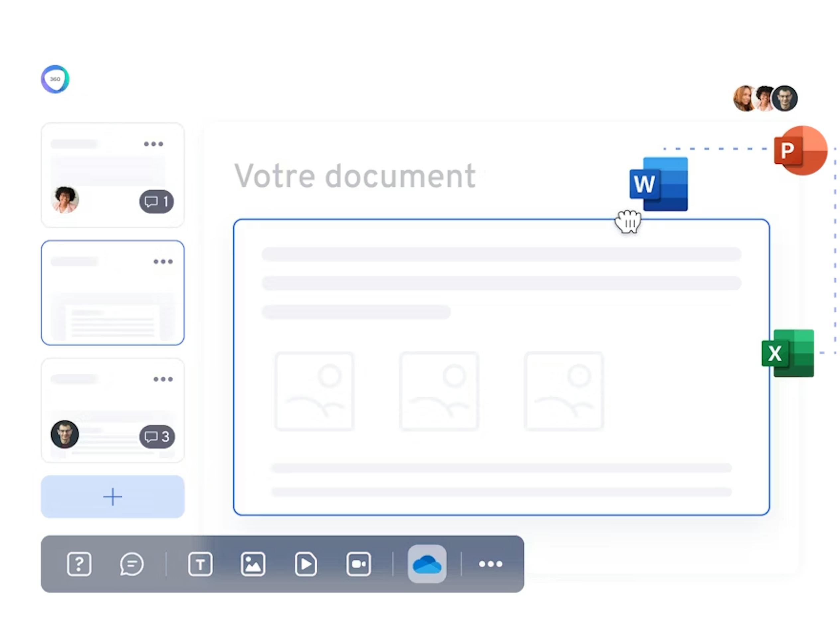Click the Excel application icon
Image resolution: width=840 pixels, height=630 pixels.
click(787, 353)
